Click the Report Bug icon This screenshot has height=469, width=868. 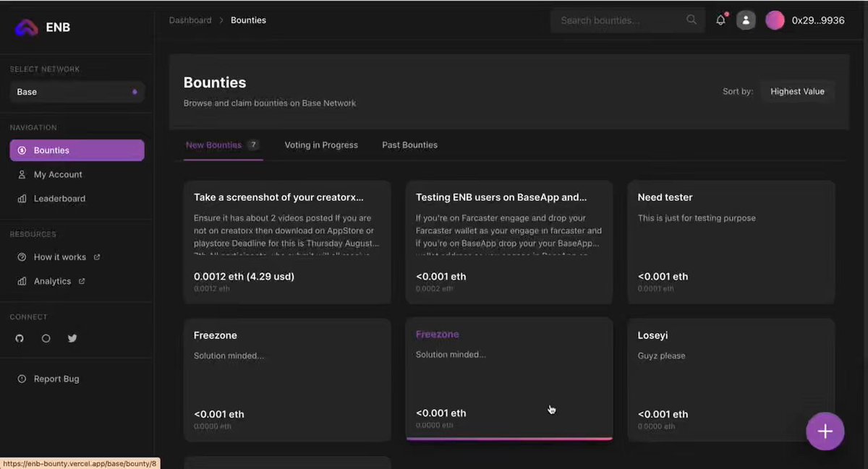point(22,379)
